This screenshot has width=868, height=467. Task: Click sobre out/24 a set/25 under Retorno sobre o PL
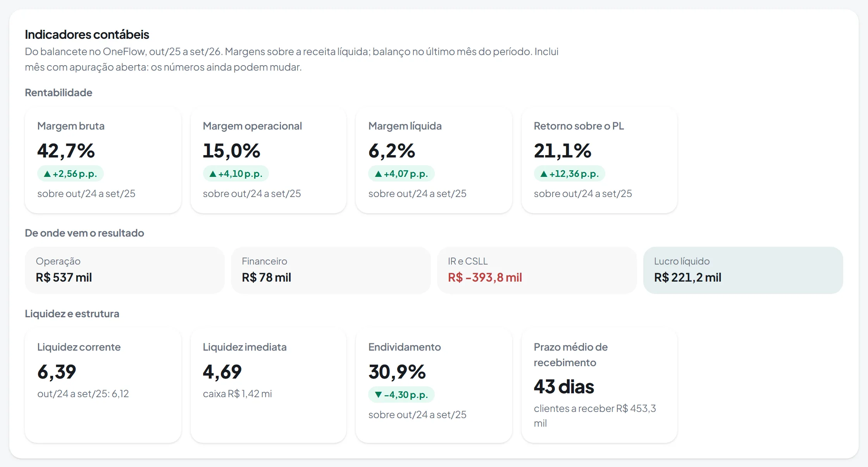[x=582, y=194]
